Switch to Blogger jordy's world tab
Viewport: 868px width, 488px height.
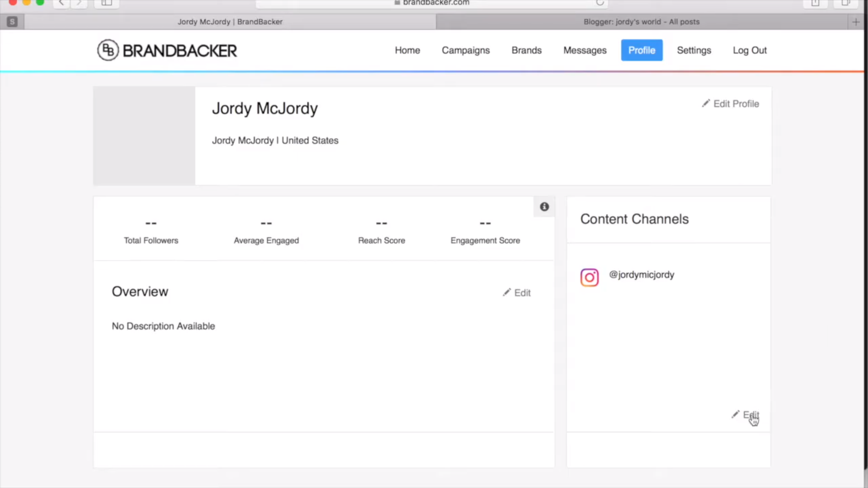tap(641, 22)
